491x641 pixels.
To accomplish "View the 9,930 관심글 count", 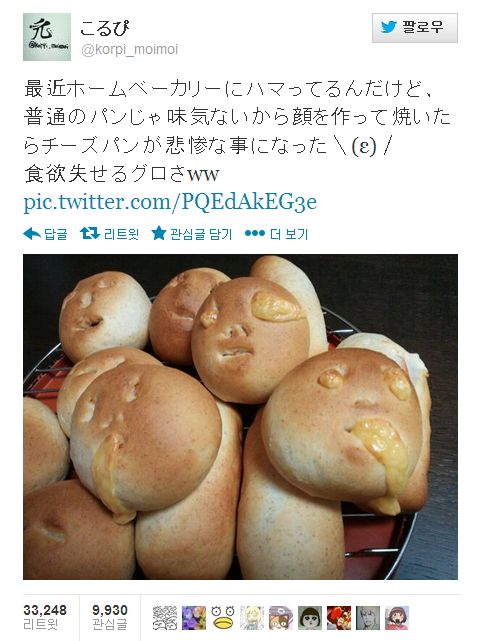I will (x=110, y=617).
